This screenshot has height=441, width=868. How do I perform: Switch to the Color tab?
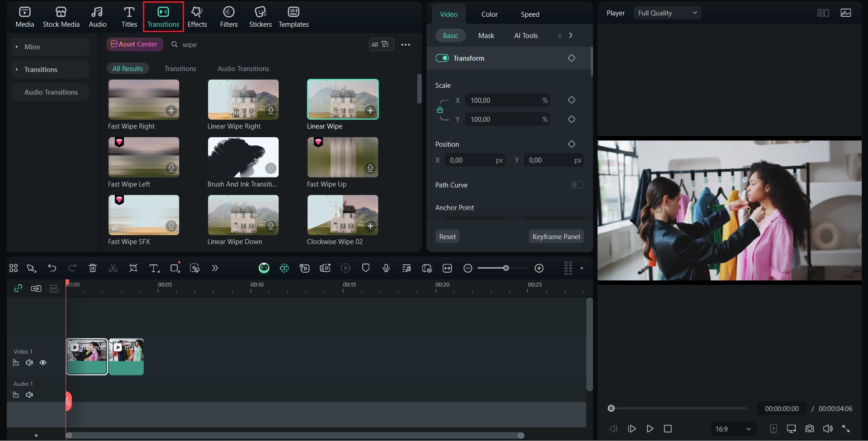tap(489, 14)
